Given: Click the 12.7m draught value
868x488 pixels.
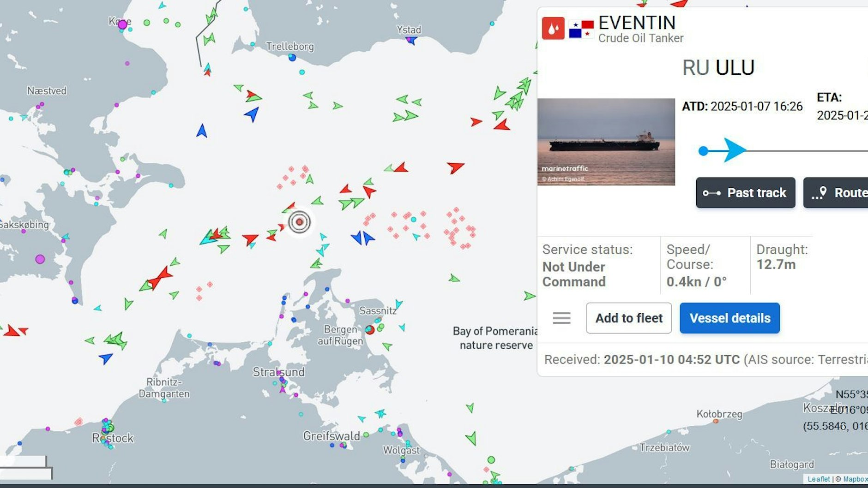Looking at the screenshot, I should coord(776,265).
